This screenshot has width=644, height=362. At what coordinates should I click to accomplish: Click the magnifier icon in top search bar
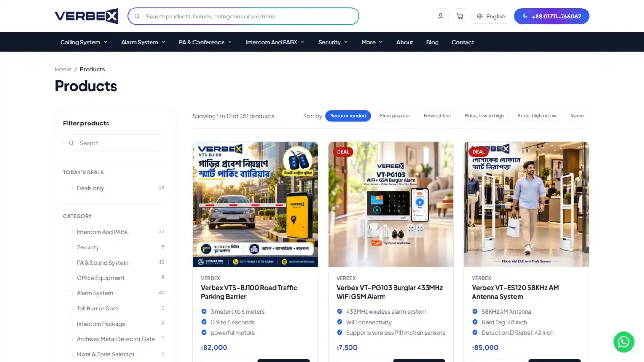(x=137, y=16)
